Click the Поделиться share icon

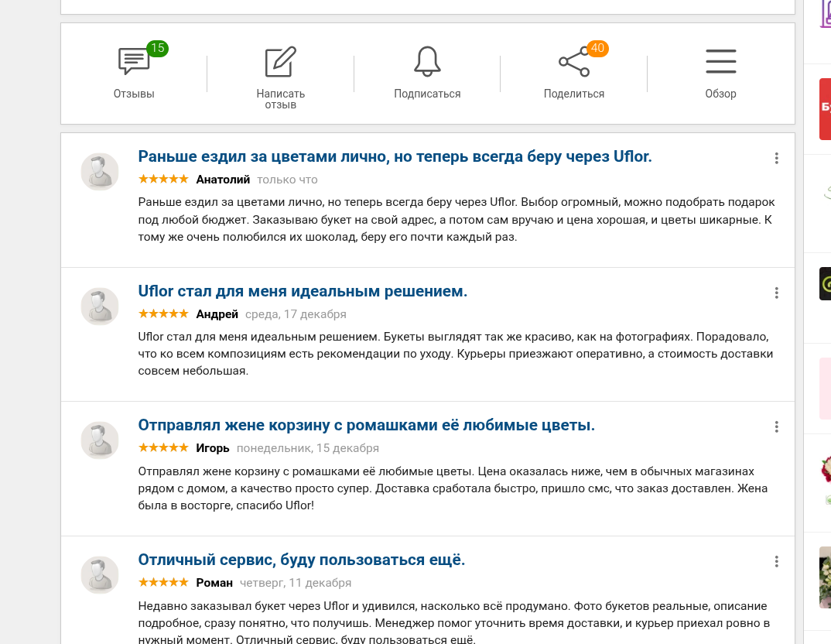574,61
